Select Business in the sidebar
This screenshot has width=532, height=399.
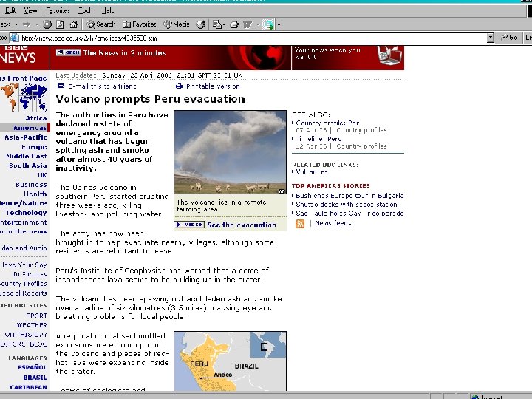click(31, 185)
